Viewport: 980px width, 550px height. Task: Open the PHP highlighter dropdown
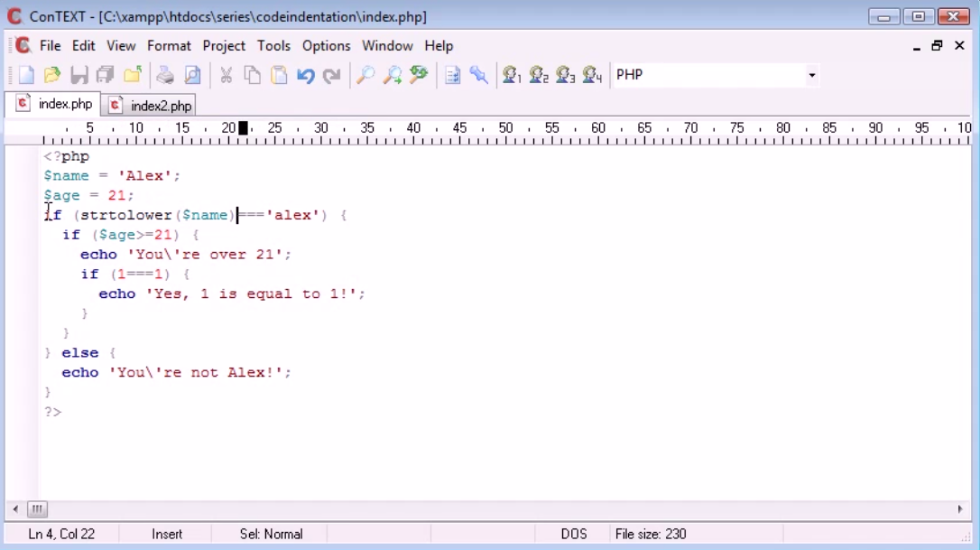[x=811, y=75]
